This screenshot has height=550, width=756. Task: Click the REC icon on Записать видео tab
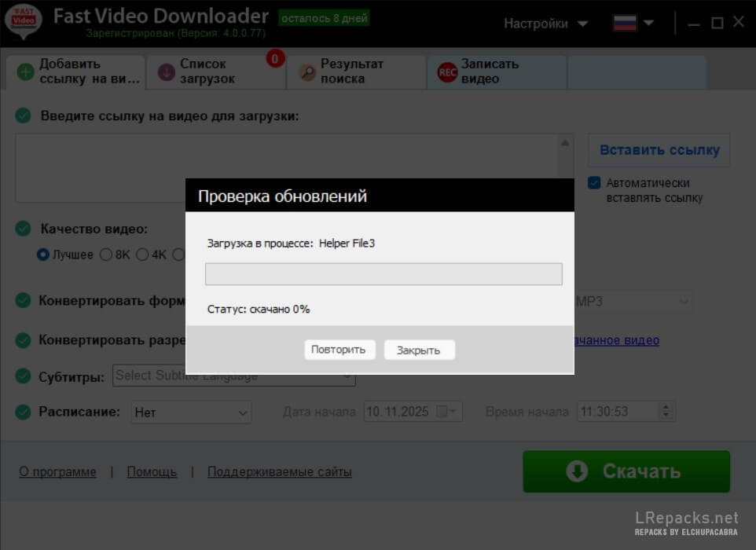click(x=447, y=72)
